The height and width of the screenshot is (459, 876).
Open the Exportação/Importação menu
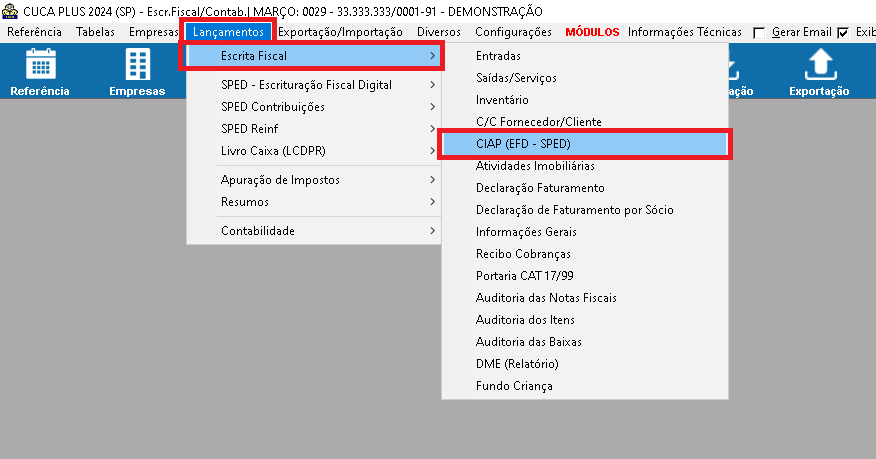340,32
